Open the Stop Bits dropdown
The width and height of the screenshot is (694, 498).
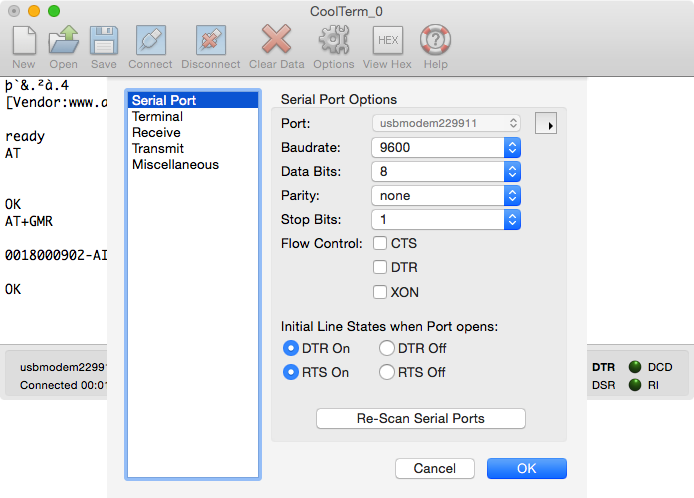pos(446,220)
